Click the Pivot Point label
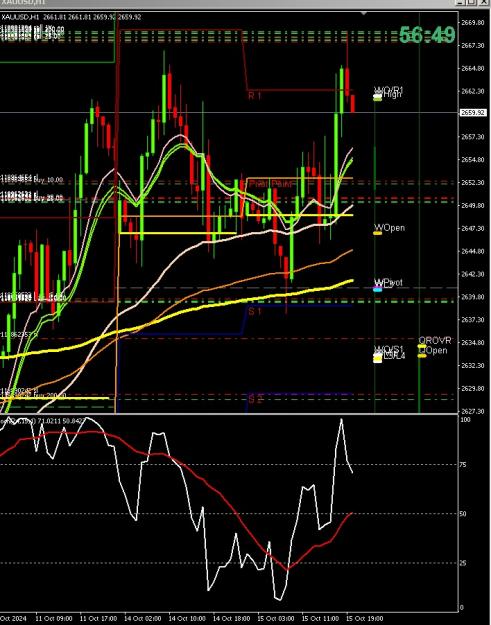The image size is (491, 625). click(x=273, y=184)
